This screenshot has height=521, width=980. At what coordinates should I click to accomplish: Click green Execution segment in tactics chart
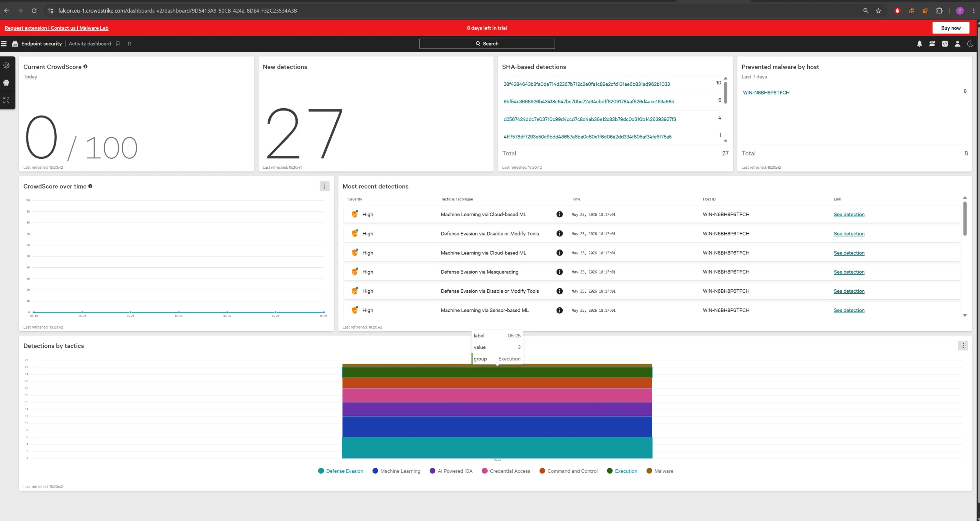tap(497, 372)
